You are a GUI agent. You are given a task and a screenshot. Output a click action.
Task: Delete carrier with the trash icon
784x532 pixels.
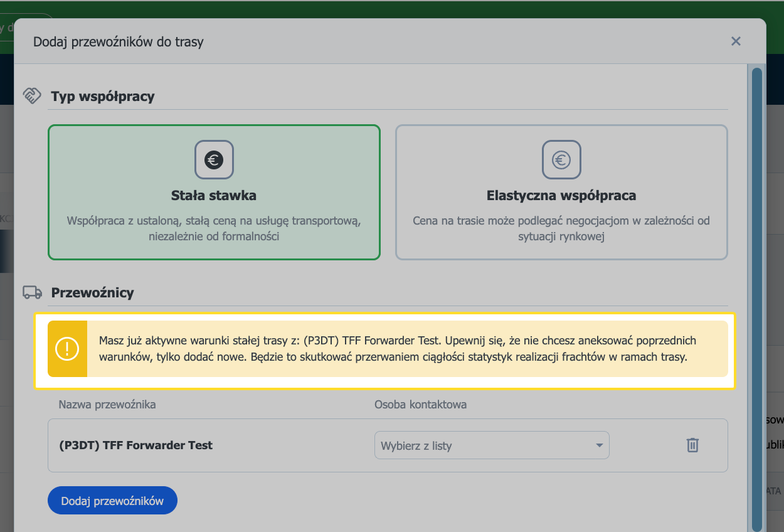[x=692, y=445]
